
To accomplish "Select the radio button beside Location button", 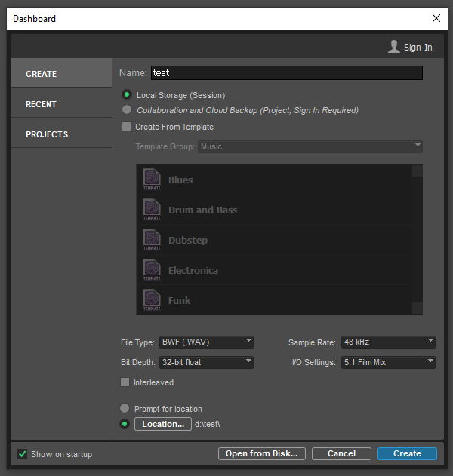I will coord(125,424).
